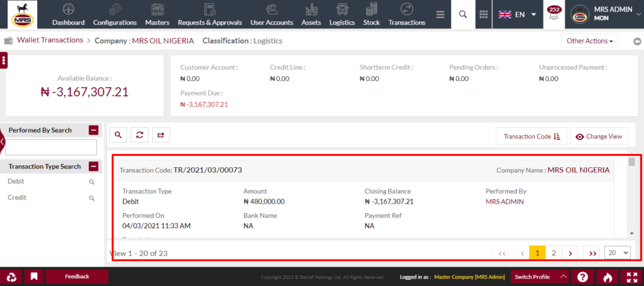Click the help question mark icon
644x286 pixels.
(582, 277)
